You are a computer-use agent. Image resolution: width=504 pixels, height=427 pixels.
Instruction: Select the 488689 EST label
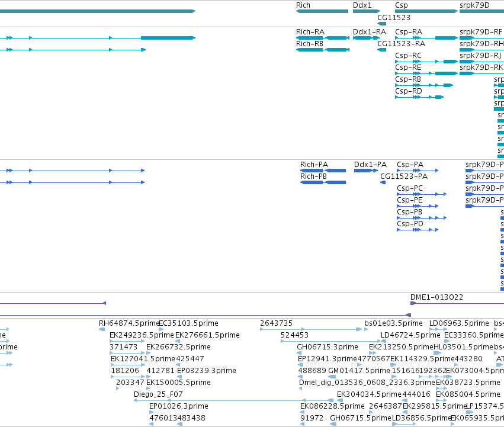[x=312, y=371]
